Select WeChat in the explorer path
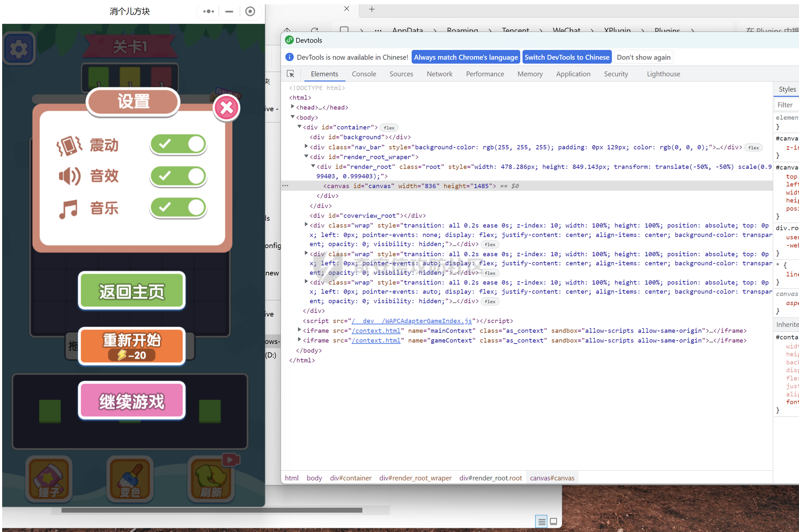This screenshot has width=799, height=532. click(566, 30)
